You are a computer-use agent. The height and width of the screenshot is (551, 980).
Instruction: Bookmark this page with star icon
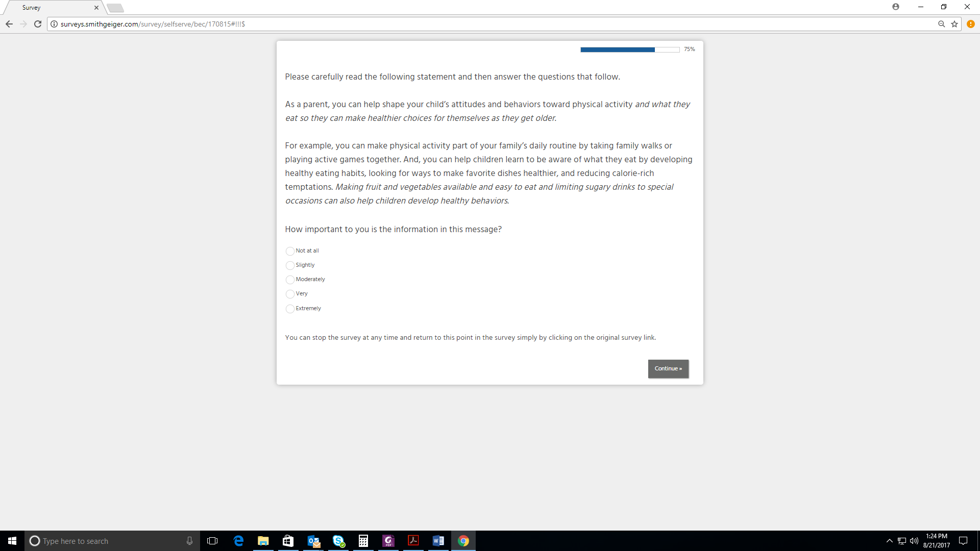click(954, 24)
